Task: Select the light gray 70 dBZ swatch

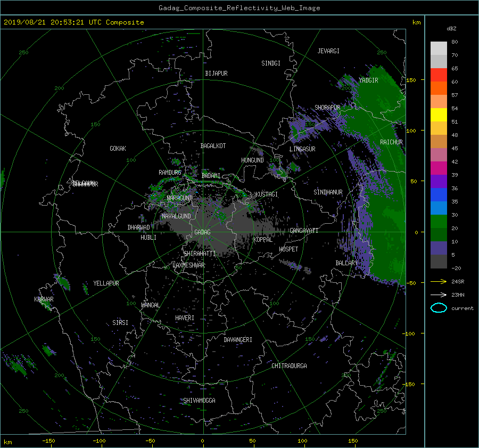Action: click(439, 48)
